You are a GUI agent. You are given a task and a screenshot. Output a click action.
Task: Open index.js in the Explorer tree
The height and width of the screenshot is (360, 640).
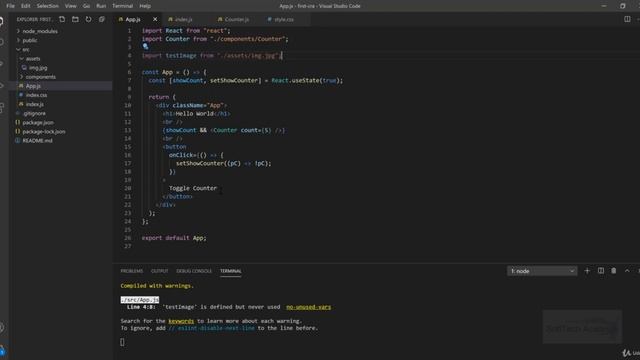[35, 104]
